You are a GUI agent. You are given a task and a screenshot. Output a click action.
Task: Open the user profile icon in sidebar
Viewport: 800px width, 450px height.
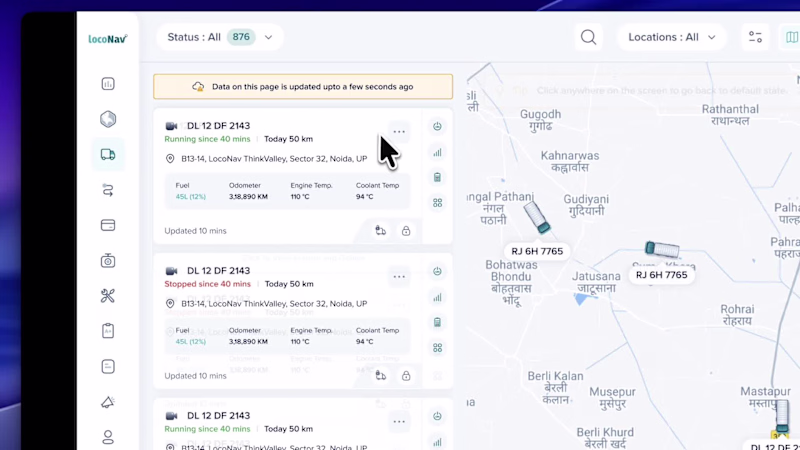click(x=108, y=437)
